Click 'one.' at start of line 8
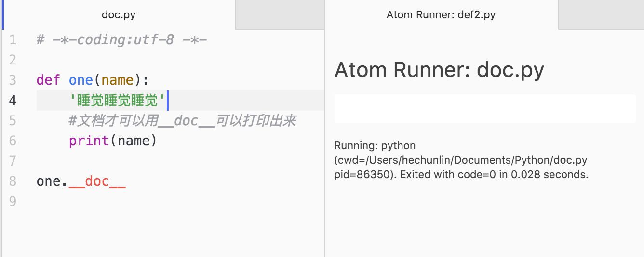Viewport: 644px width, 257px height. tap(53, 181)
